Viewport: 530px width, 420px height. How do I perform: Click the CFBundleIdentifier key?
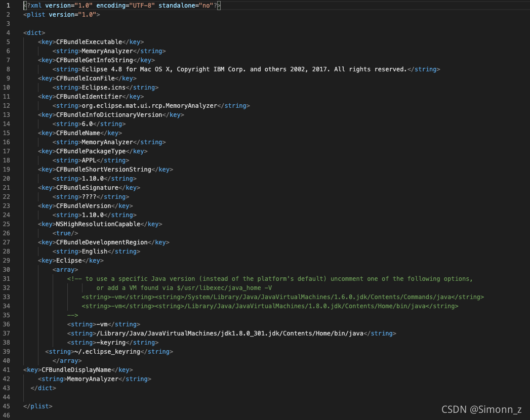pos(89,97)
